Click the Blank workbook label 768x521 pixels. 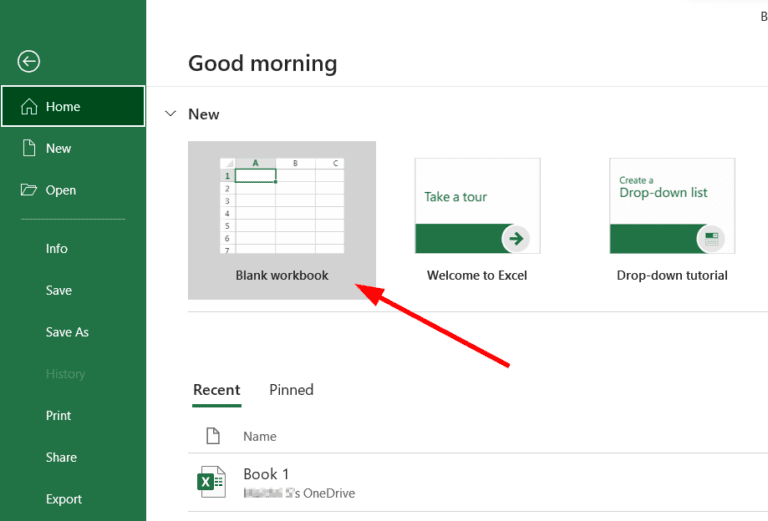coord(282,276)
